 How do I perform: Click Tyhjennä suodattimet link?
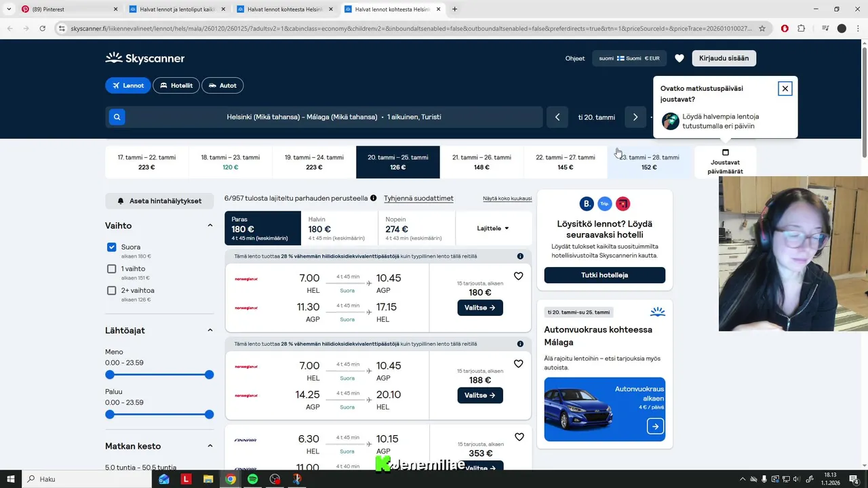point(418,199)
